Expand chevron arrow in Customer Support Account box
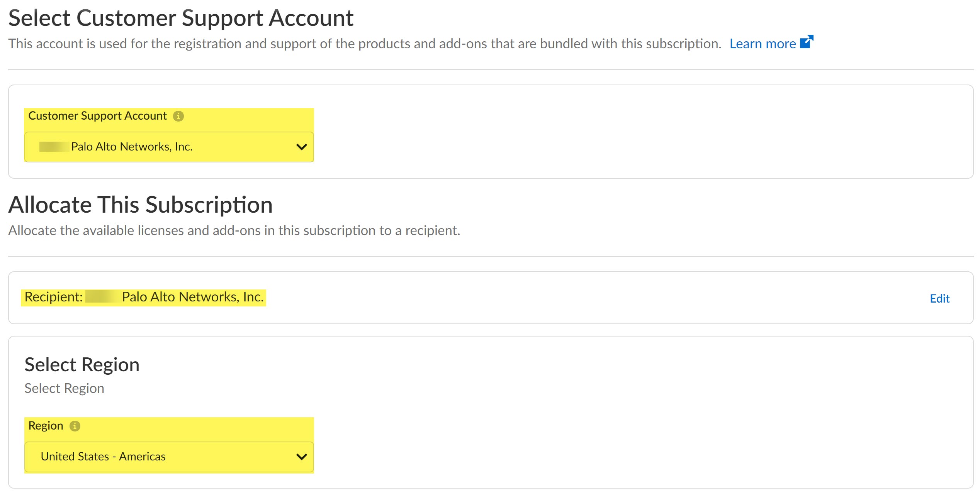 pos(301,147)
